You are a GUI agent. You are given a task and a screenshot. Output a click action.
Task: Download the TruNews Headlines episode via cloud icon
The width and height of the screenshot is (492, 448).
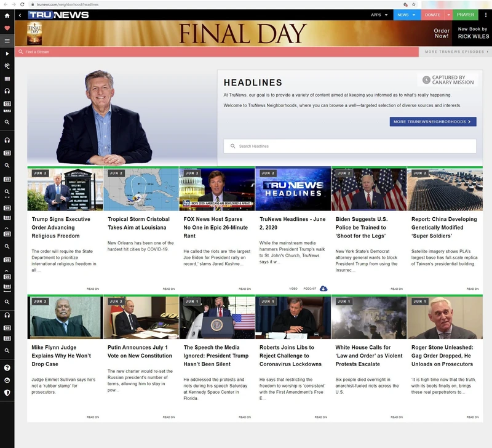coord(322,288)
